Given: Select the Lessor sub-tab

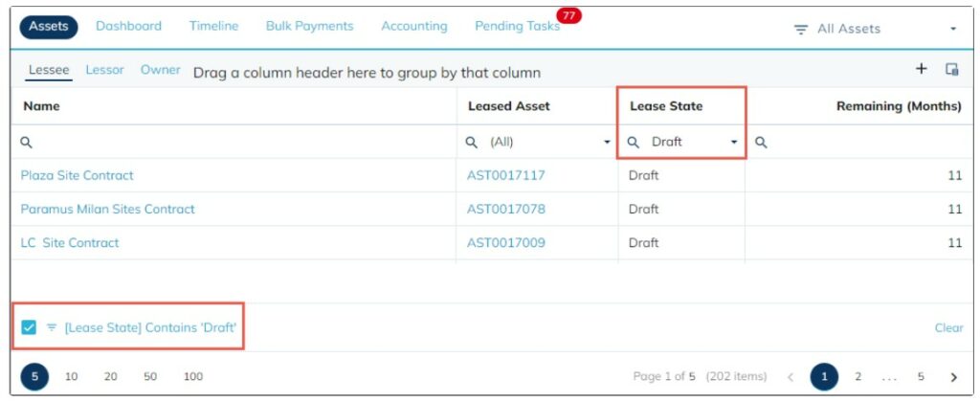Looking at the screenshot, I should coord(104,70).
